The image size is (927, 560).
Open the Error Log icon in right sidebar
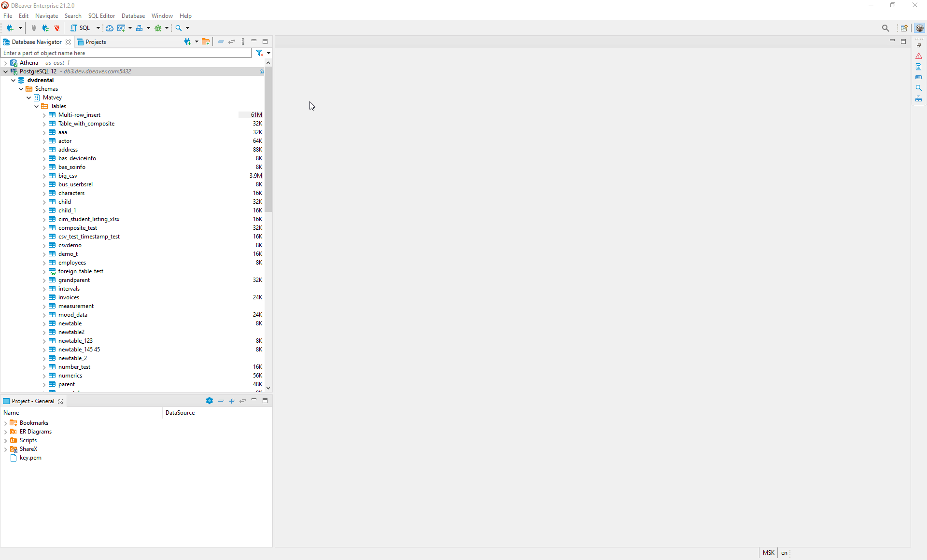pyautogui.click(x=919, y=56)
